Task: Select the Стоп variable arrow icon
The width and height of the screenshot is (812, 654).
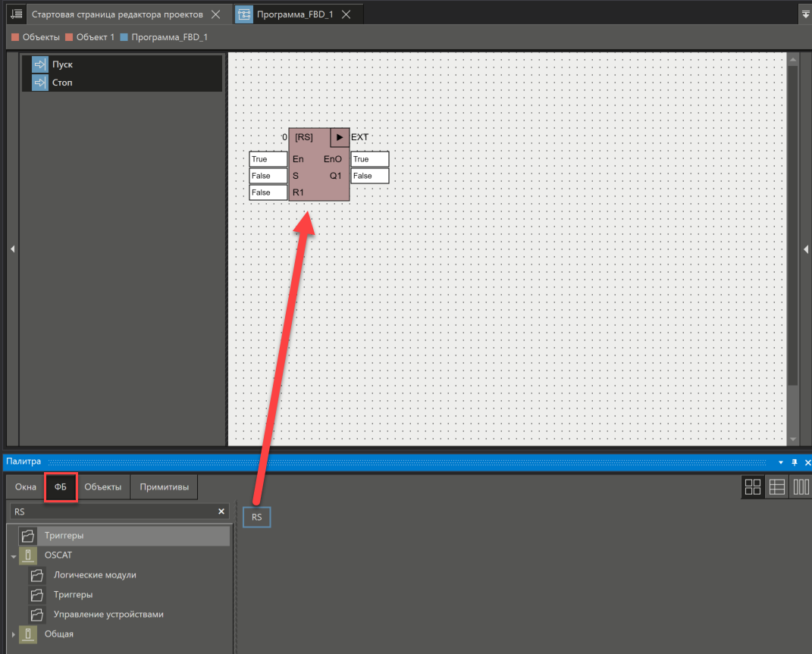Action: tap(40, 82)
